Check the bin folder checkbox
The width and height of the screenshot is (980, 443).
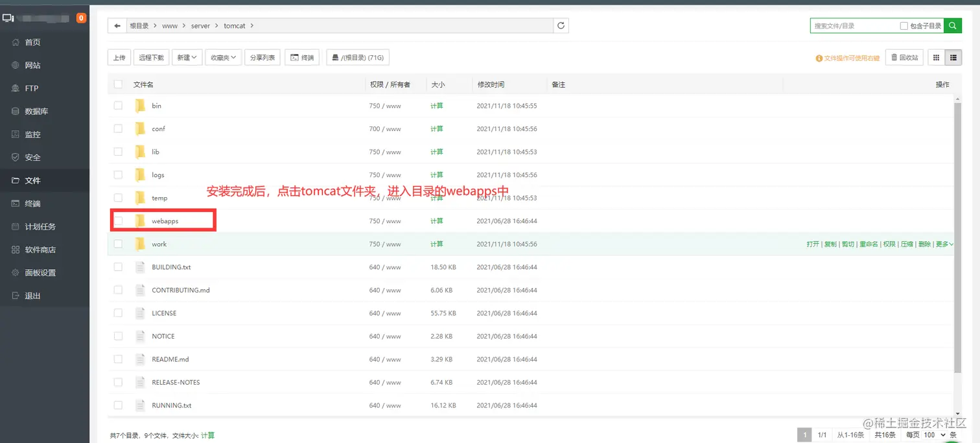pos(118,105)
